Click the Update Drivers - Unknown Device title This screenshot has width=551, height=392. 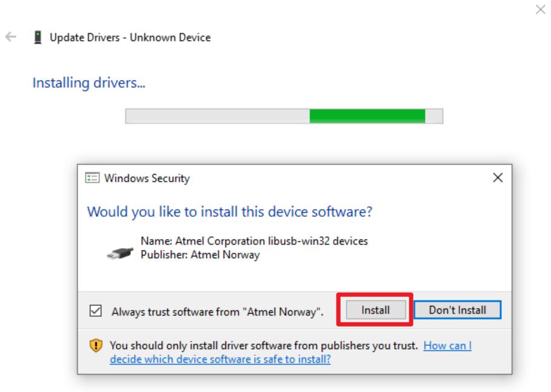click(x=130, y=38)
